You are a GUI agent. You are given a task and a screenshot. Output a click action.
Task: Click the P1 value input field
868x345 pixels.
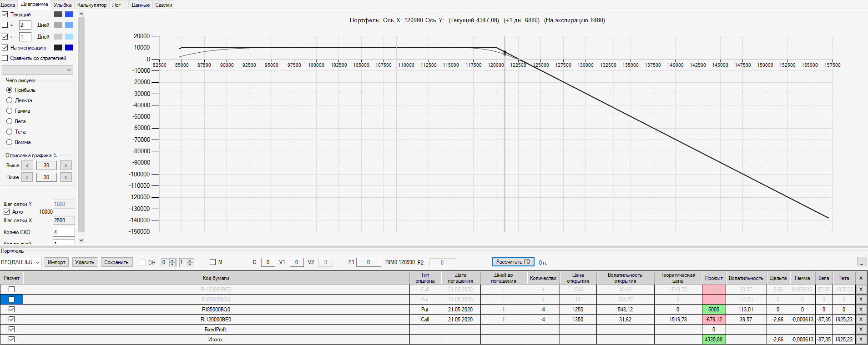pos(368,262)
